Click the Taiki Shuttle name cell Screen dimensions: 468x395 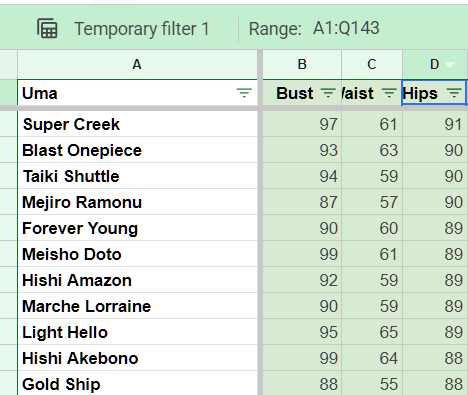(x=137, y=176)
